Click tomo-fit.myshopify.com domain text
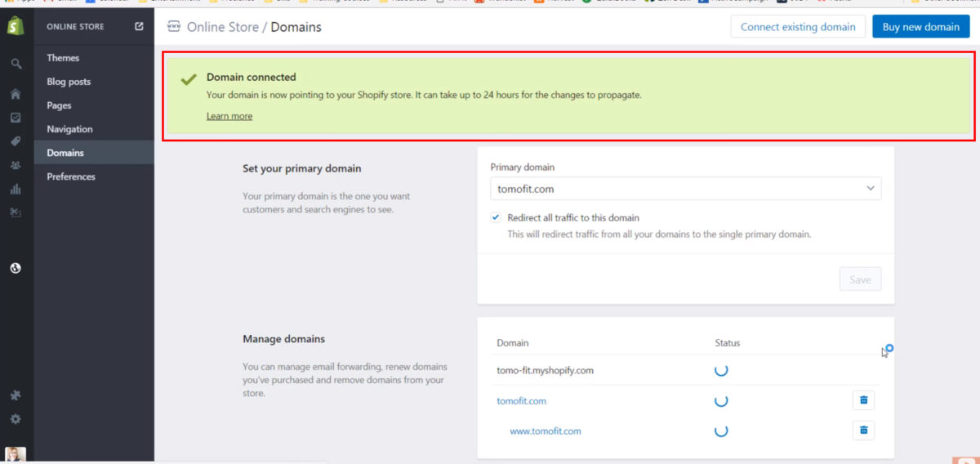Viewport: 980px width, 464px height. pyautogui.click(x=545, y=370)
